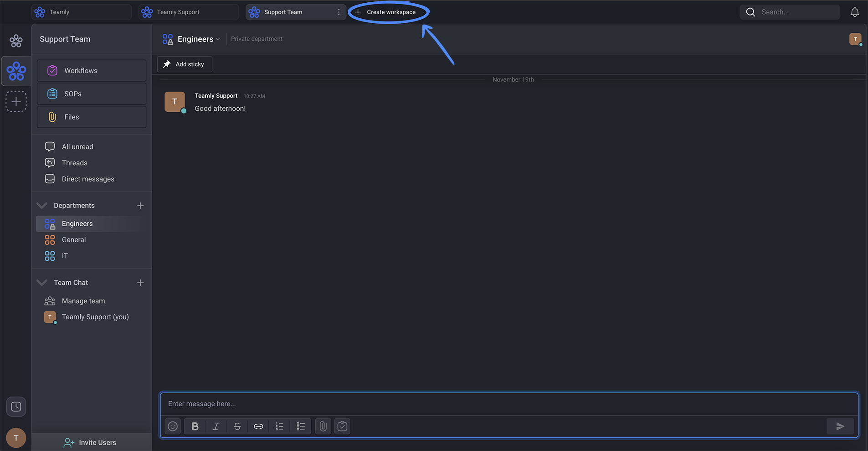Image resolution: width=868 pixels, height=451 pixels.
Task: Toggle bulleted list
Action: (x=301, y=426)
